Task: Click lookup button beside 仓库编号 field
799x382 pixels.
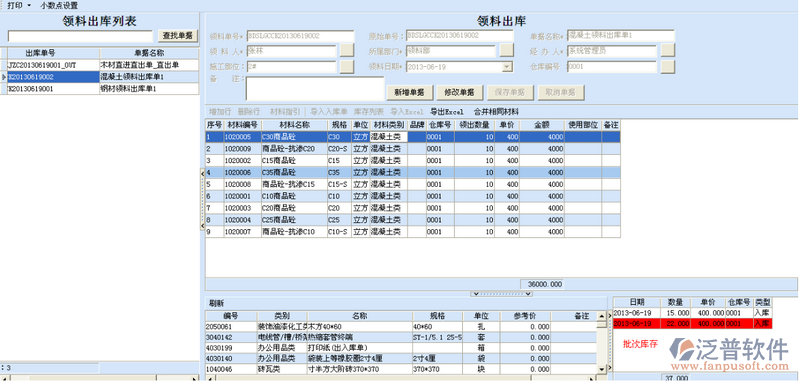Action: pos(668,67)
